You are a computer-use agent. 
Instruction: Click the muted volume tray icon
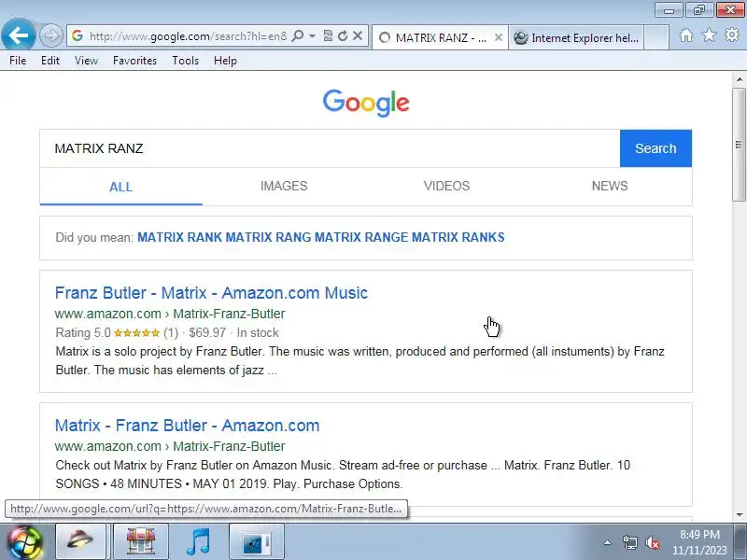tap(652, 542)
